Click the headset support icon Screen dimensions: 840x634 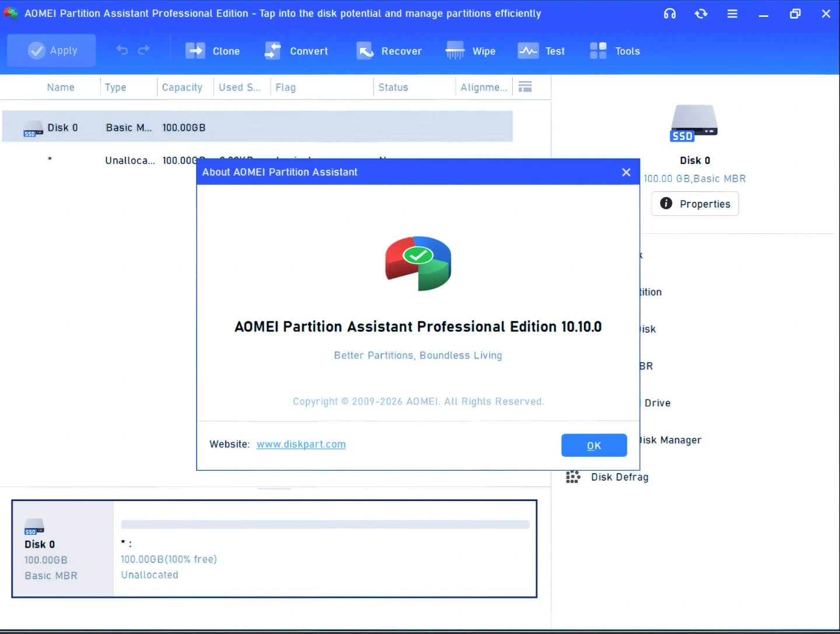point(670,13)
